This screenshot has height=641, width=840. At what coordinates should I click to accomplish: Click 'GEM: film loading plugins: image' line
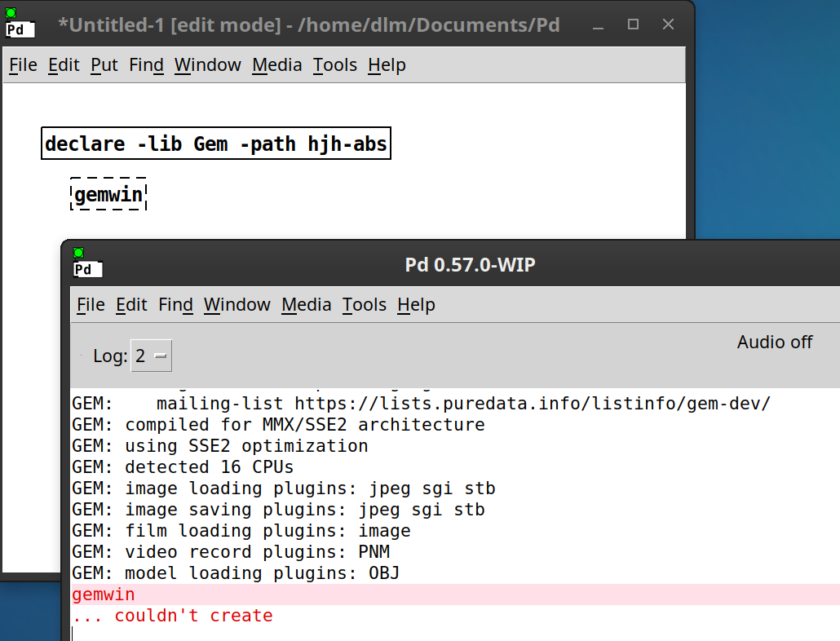click(241, 531)
